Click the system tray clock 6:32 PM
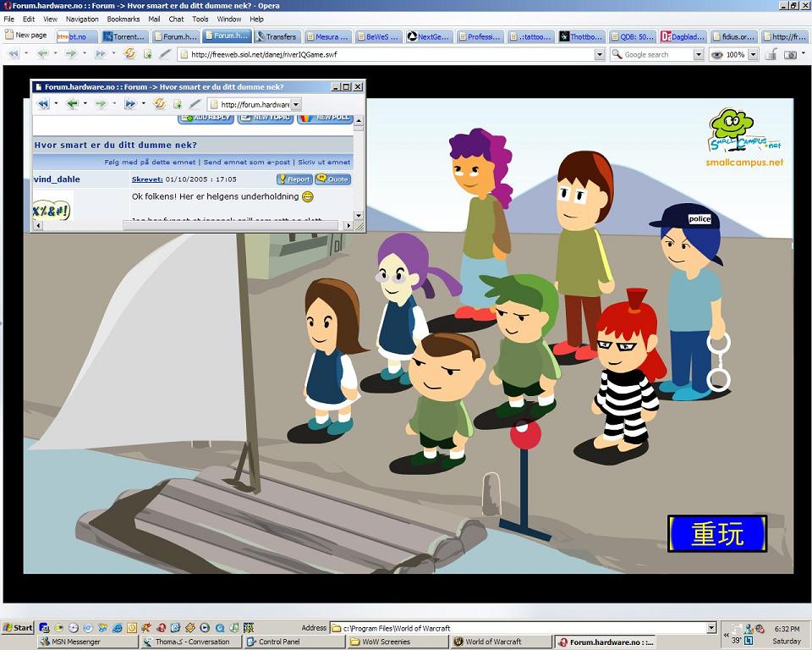The width and height of the screenshot is (812, 650). pos(787,628)
